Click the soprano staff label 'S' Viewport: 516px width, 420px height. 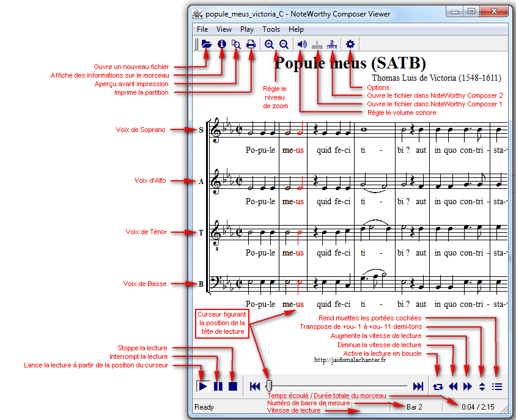pos(201,130)
